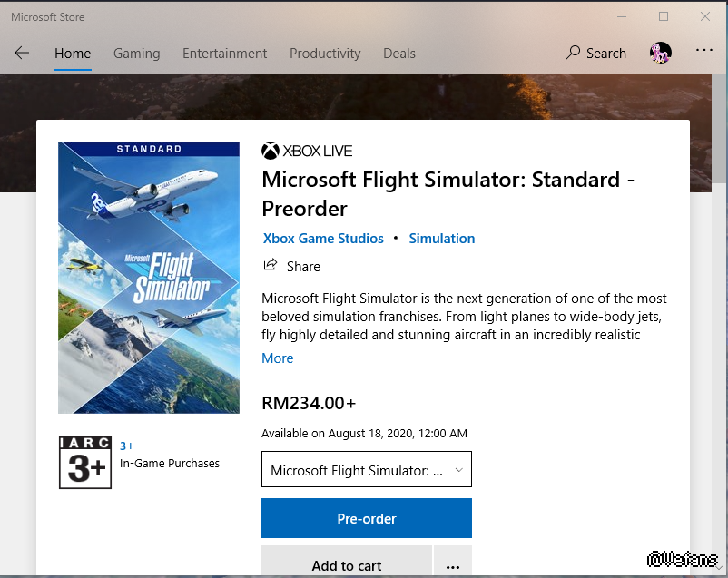
Task: Open the Search magnifier in the header
Action: point(573,53)
